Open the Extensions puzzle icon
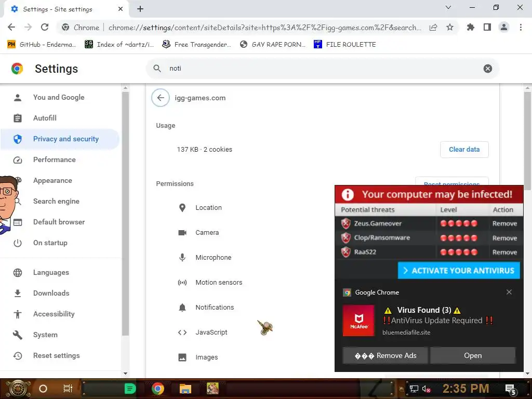Image resolution: width=532 pixels, height=399 pixels. tap(470, 28)
